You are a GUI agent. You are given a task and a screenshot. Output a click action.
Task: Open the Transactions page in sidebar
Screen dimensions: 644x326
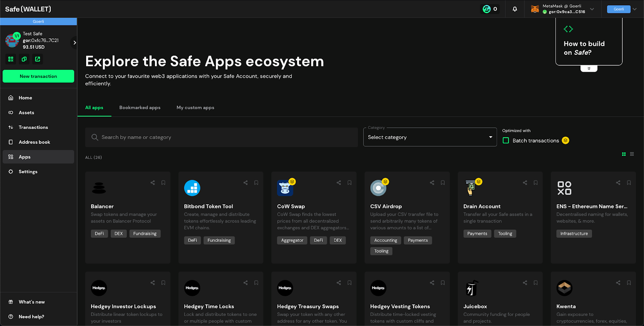click(33, 127)
